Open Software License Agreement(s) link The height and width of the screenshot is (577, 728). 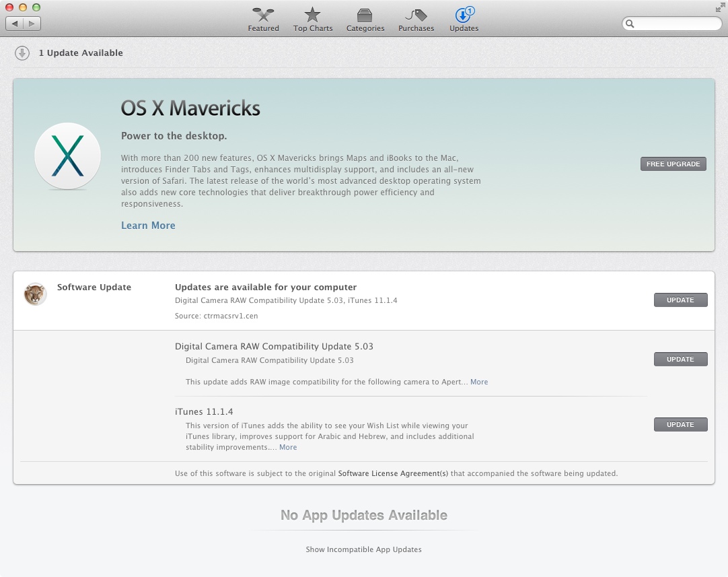(393, 473)
